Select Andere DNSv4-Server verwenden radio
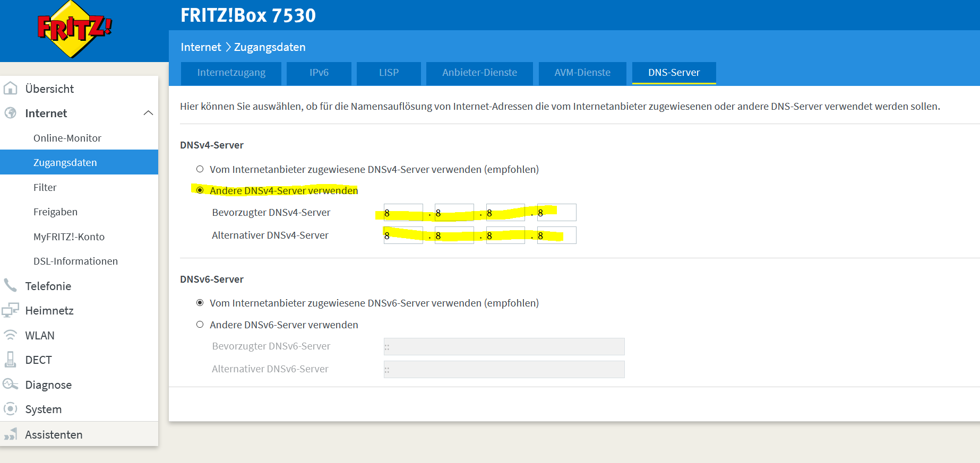This screenshot has width=980, height=463. (x=200, y=190)
